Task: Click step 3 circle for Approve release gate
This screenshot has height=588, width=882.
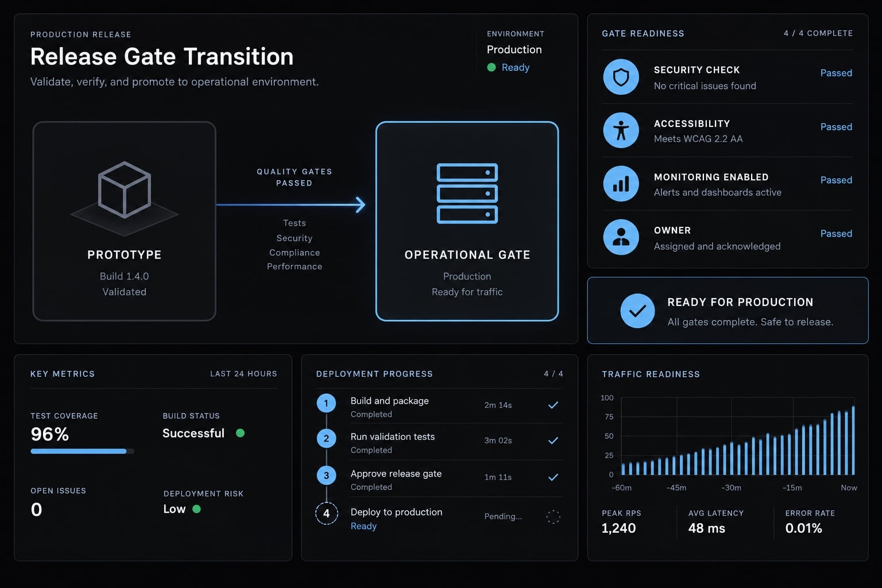Action: click(326, 475)
